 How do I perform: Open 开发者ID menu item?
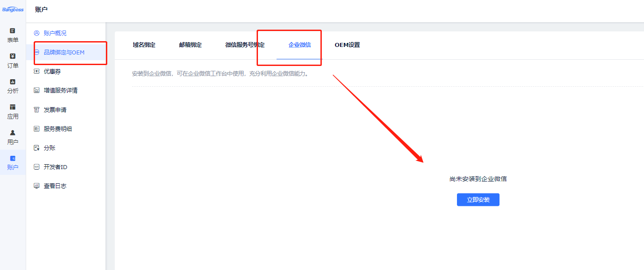point(55,167)
